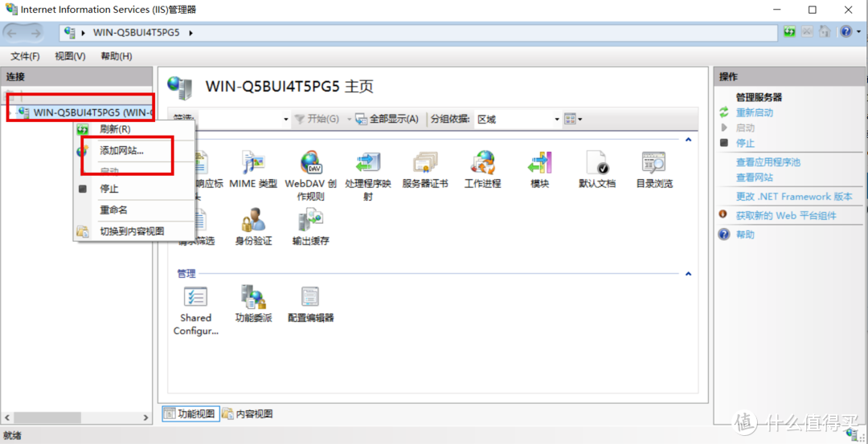Click connections pane horizontal scrollbar thumb
This screenshot has width=868, height=444.
(x=47, y=418)
